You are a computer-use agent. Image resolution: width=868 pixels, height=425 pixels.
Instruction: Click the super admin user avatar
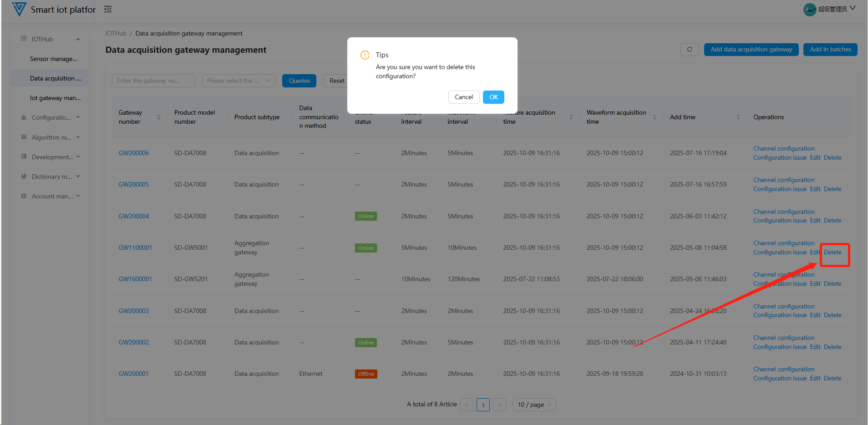coord(809,9)
